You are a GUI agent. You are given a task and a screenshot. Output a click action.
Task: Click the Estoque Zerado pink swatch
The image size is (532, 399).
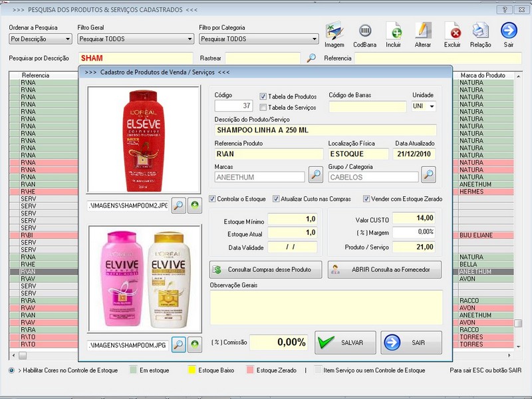250,370
